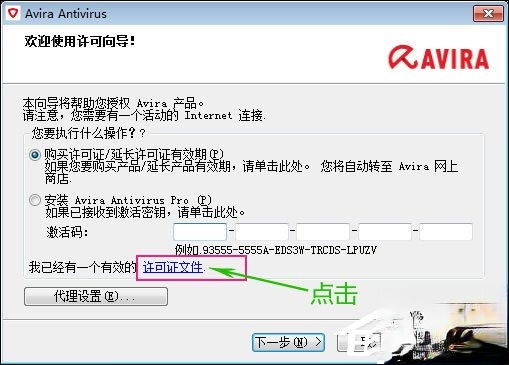Click the 下一步 (N) > button
Image resolution: width=509 pixels, height=365 pixels.
[x=288, y=342]
